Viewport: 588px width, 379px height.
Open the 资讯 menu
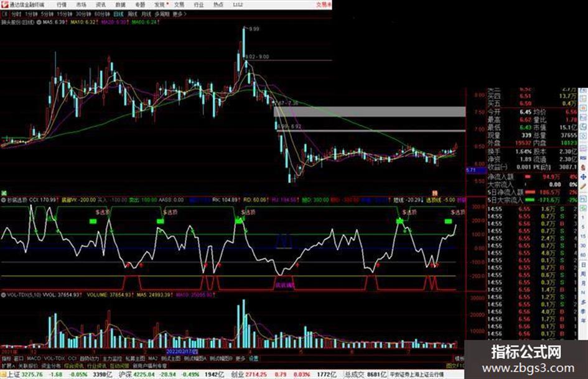(x=101, y=4)
